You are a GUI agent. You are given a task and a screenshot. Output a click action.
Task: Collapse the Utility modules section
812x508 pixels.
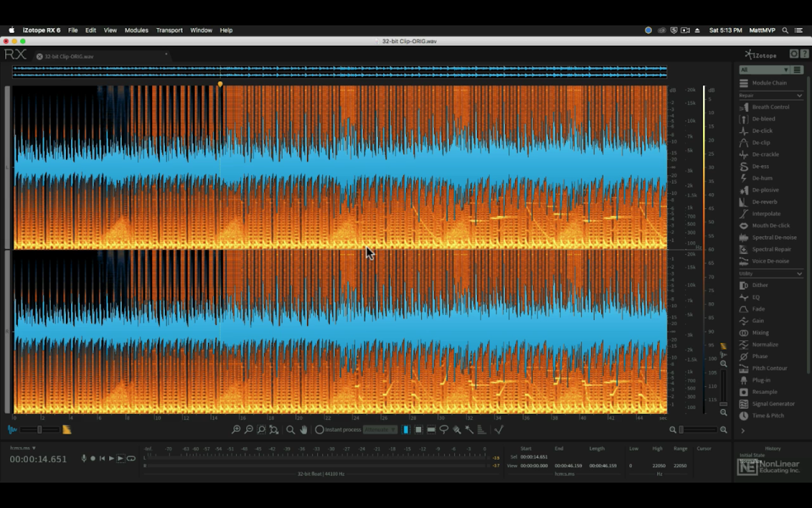pos(799,274)
